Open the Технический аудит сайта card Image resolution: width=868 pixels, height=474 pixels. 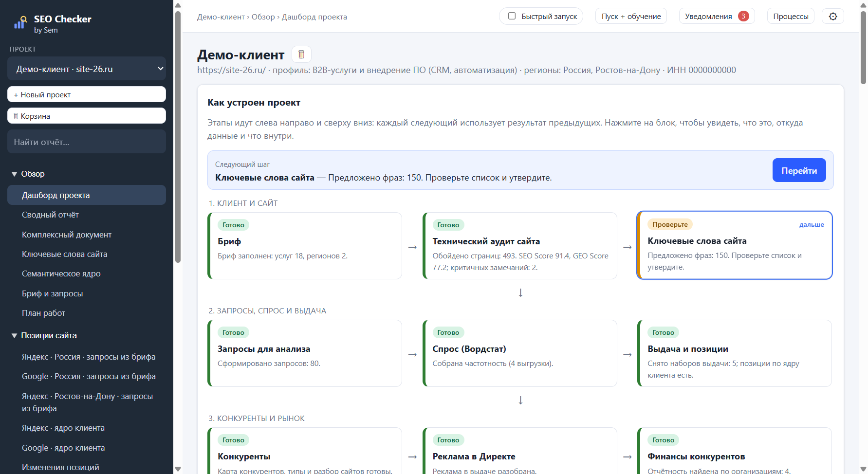click(520, 246)
